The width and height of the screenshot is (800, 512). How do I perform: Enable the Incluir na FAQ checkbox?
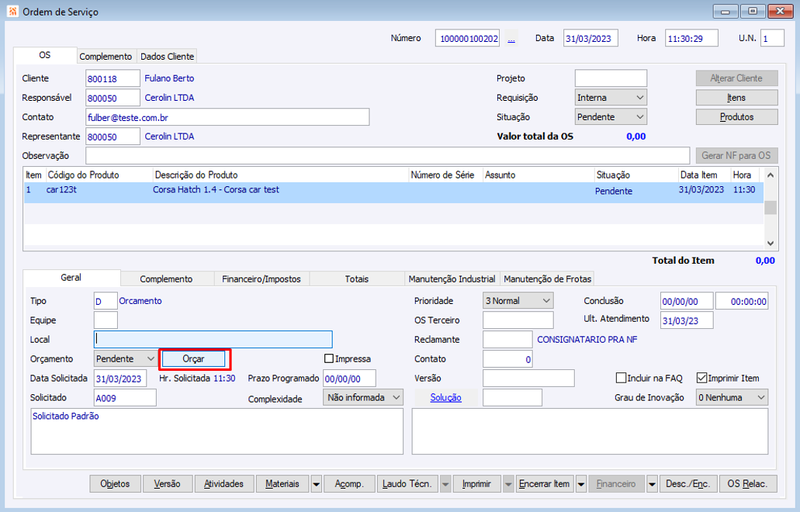coord(621,378)
